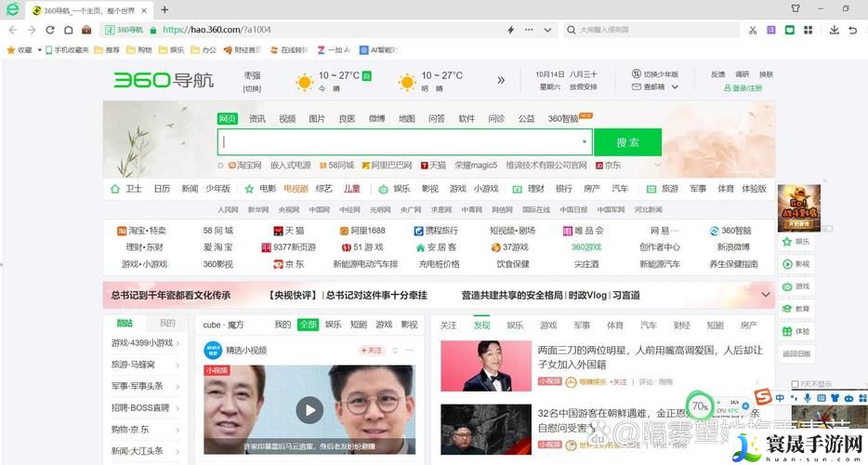Open the skin shirt icon in title bar

tap(796, 8)
